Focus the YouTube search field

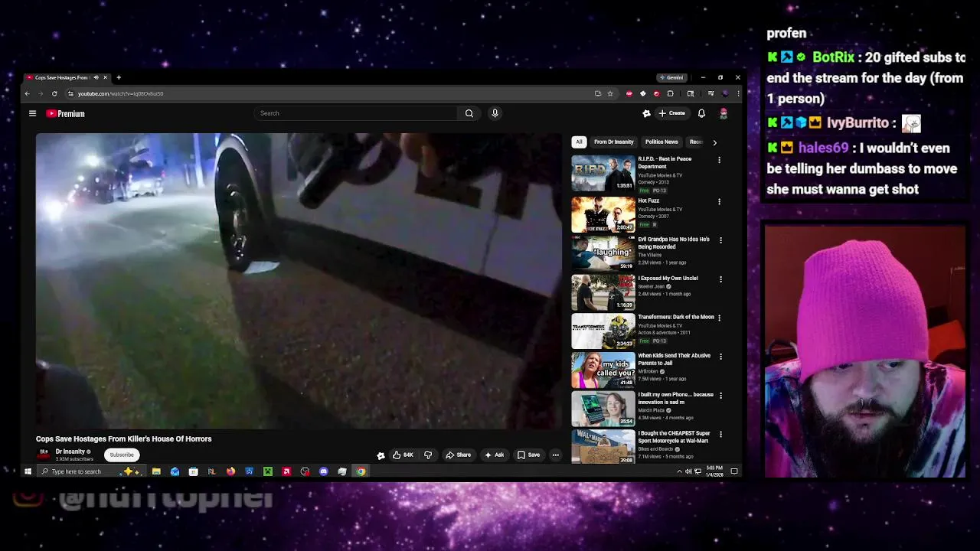pos(357,113)
